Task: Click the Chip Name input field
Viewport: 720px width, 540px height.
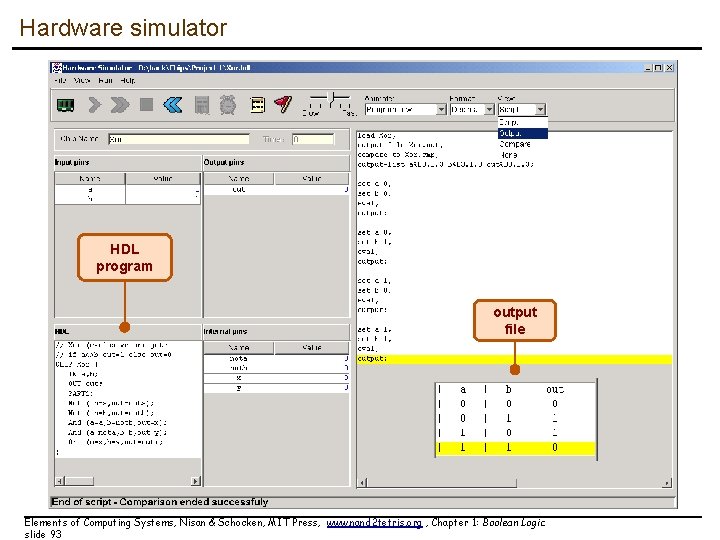Action: click(179, 139)
